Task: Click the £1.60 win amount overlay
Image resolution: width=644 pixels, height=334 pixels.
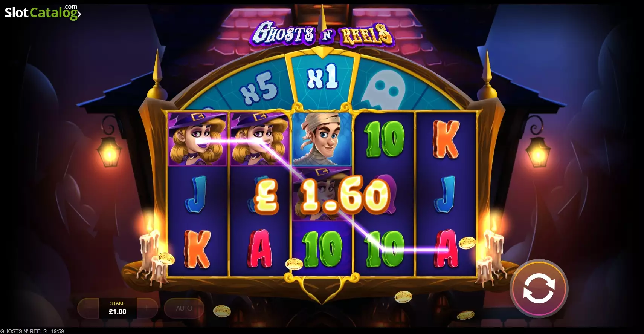Action: tap(322, 196)
